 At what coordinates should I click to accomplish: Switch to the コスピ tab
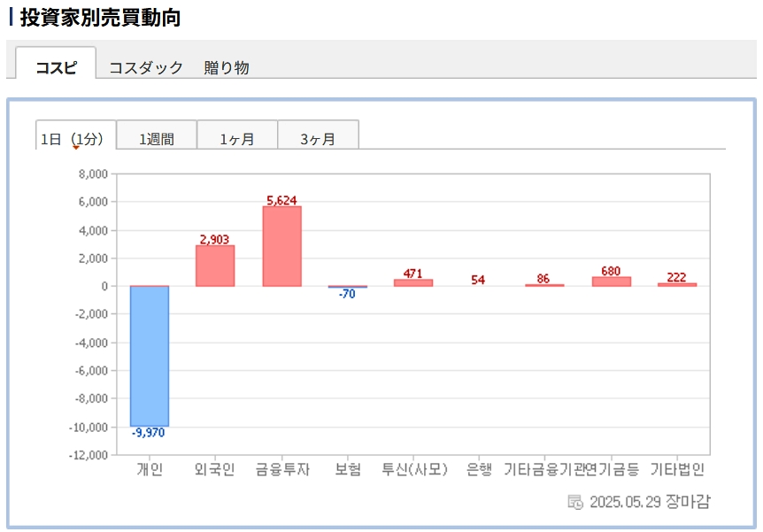(x=56, y=67)
